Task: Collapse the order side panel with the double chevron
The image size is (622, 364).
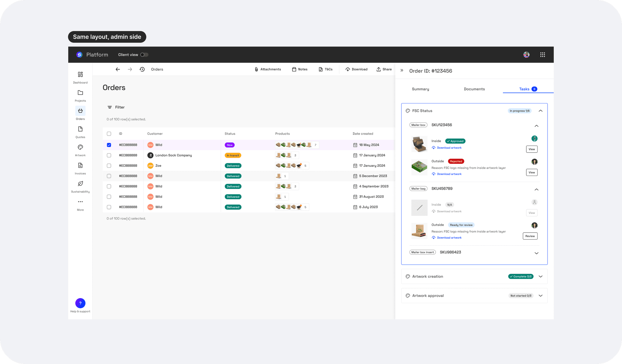Action: (x=402, y=70)
